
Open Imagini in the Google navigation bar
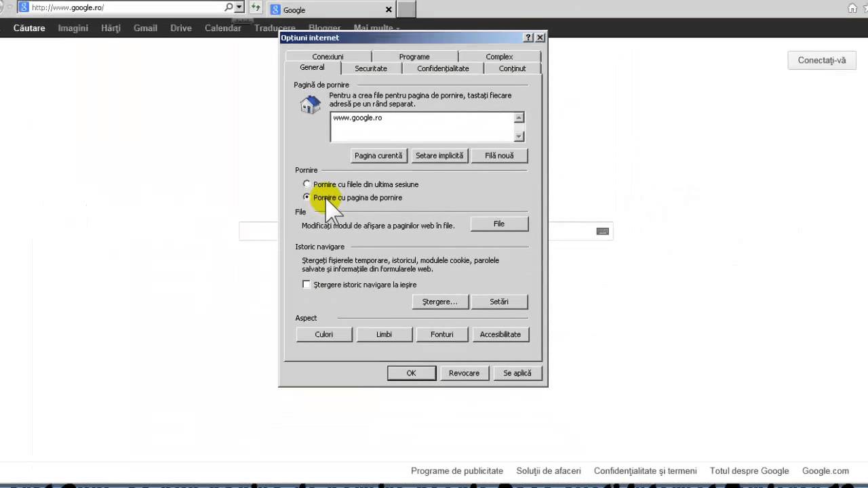click(73, 28)
